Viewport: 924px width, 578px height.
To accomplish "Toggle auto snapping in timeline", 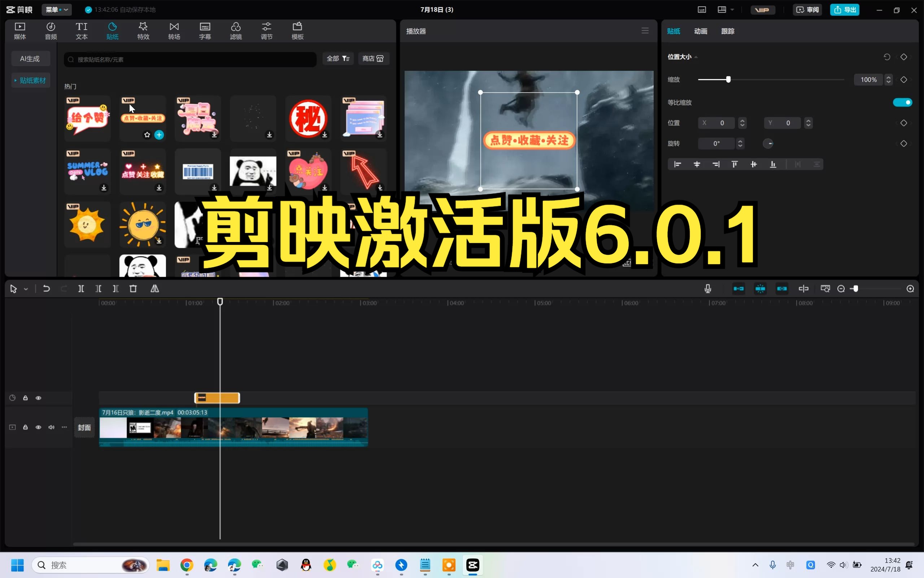I will coord(760,289).
